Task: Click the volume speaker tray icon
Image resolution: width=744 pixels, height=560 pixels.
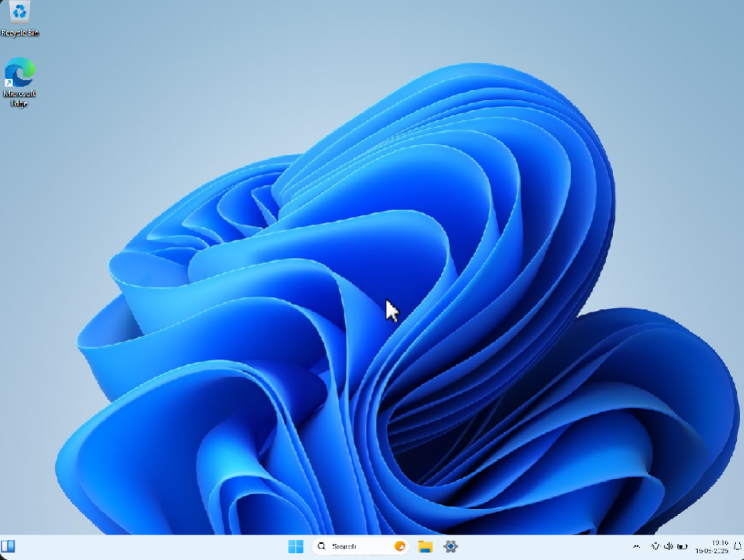Action: (x=669, y=547)
